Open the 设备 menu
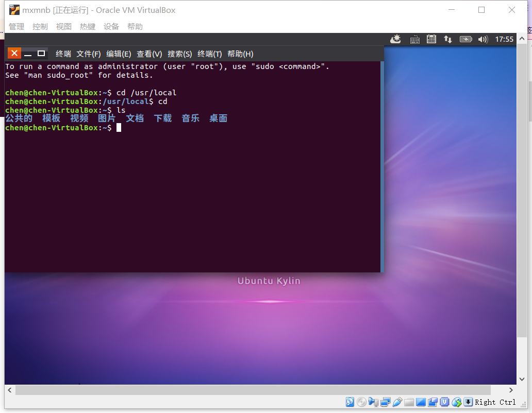The width and height of the screenshot is (532, 413). pos(111,26)
